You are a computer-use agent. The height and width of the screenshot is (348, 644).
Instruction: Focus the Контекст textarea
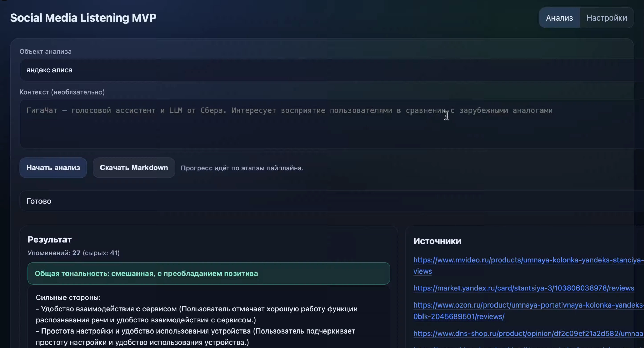(332, 124)
